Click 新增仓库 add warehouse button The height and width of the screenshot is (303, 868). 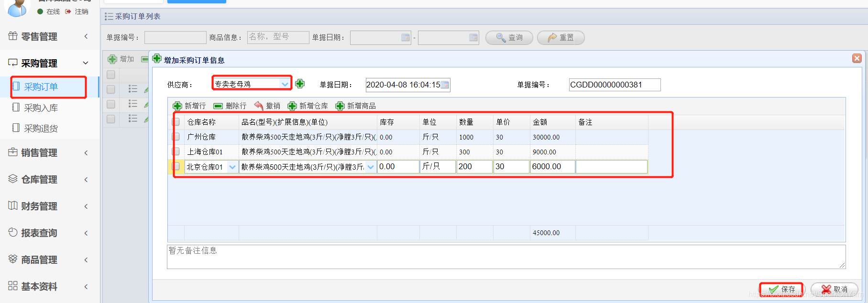[308, 106]
